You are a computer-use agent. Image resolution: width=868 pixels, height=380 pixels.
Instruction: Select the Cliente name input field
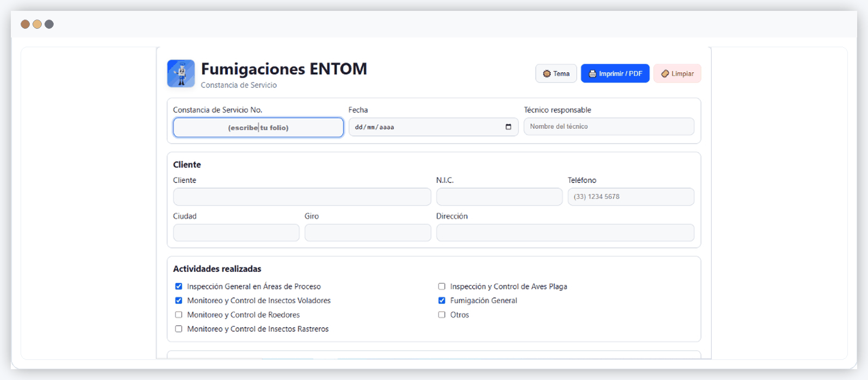tap(302, 197)
